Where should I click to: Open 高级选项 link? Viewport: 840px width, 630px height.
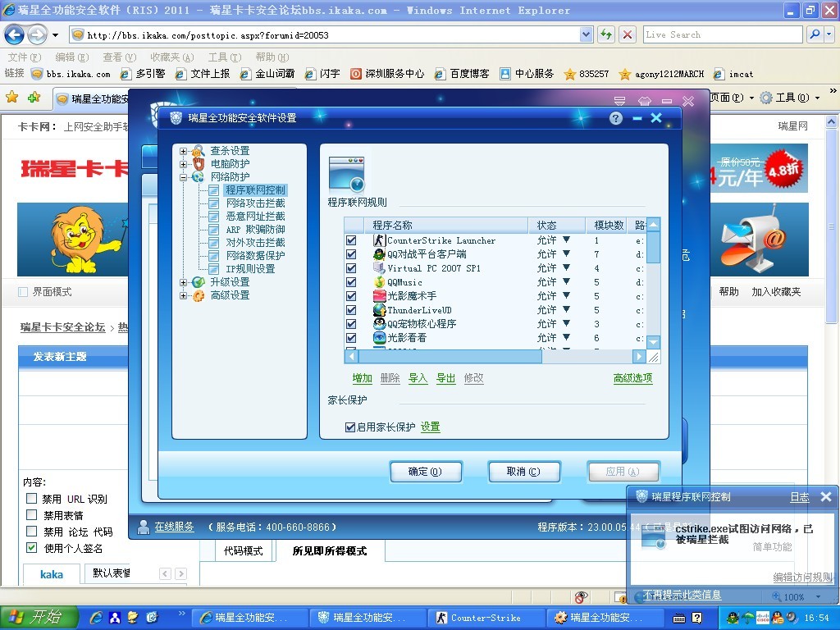pos(632,378)
